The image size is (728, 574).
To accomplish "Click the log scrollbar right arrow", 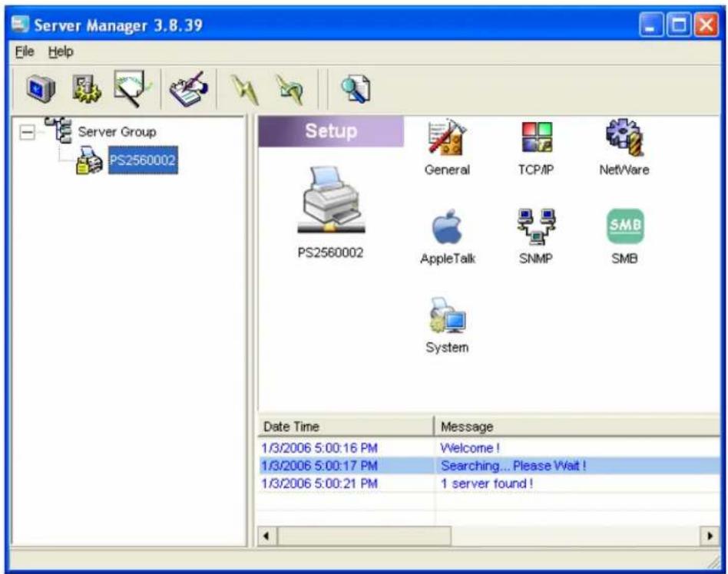I will tap(710, 536).
